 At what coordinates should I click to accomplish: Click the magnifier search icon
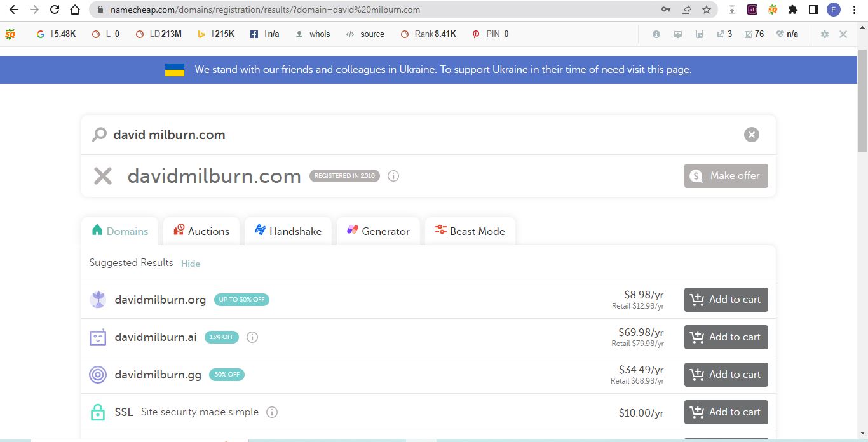click(99, 135)
